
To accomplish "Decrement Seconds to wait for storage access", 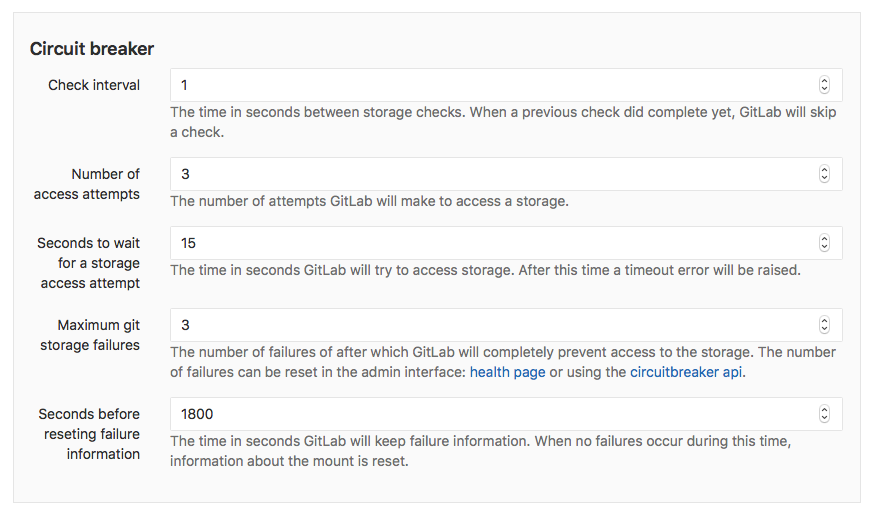I will 824,247.
